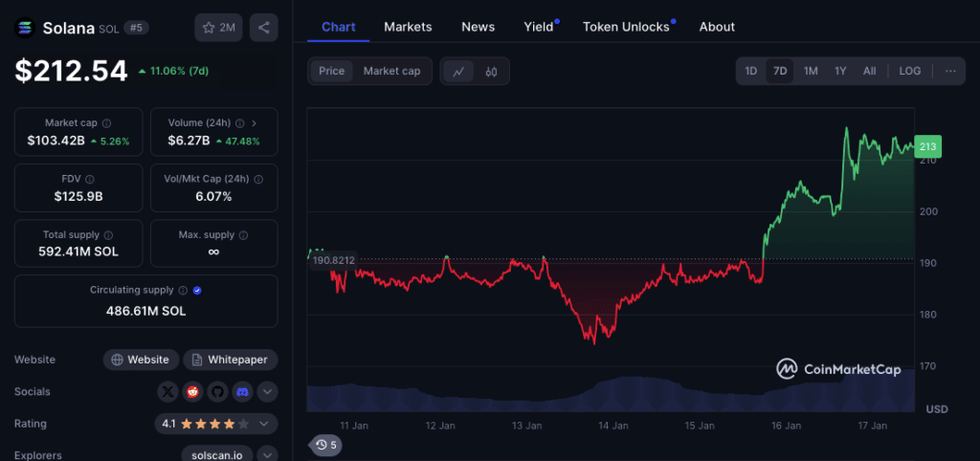Click the 5.26% market cap change text

point(115,142)
